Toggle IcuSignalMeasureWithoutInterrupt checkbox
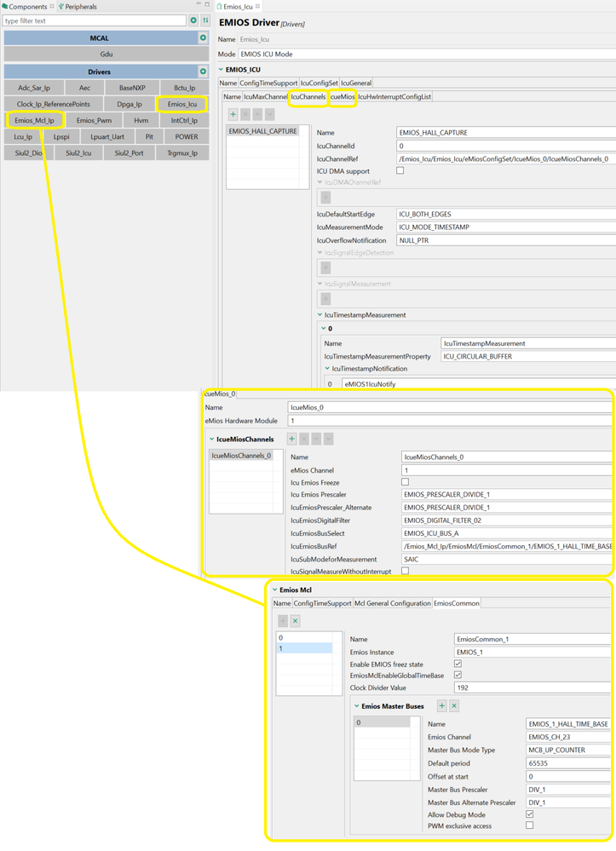Viewport: 616px width, 851px height. pos(405,571)
